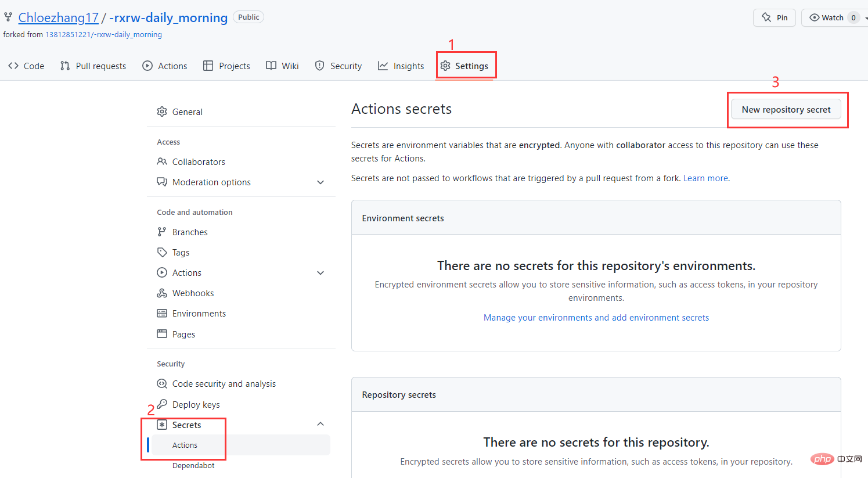This screenshot has width=868, height=478.
Task: Expand the sidebar Actions chevron
Action: tap(320, 273)
